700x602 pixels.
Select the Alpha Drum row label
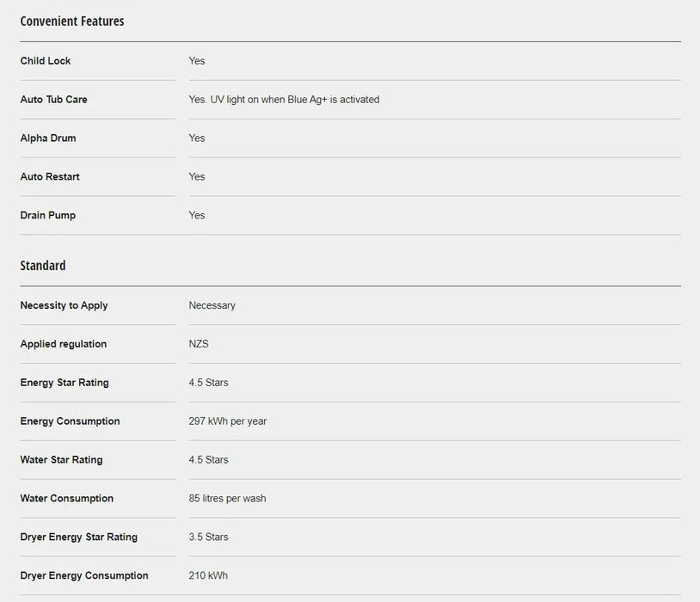pyautogui.click(x=48, y=138)
